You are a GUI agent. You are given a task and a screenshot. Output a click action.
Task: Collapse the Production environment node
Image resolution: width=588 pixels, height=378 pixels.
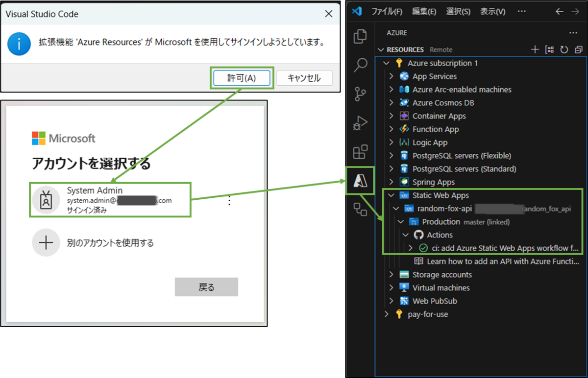click(x=401, y=222)
